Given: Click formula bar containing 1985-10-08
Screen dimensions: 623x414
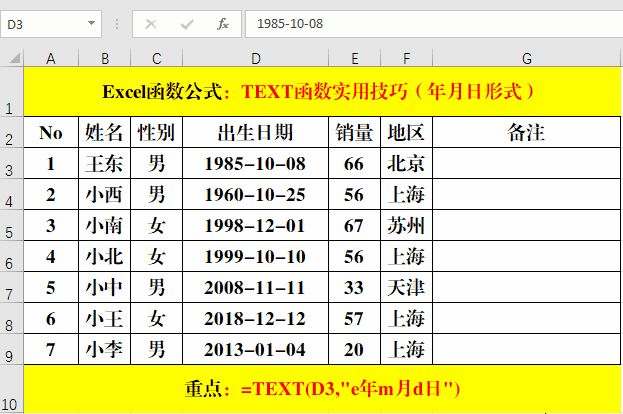Looking at the screenshot, I should click(430, 22).
